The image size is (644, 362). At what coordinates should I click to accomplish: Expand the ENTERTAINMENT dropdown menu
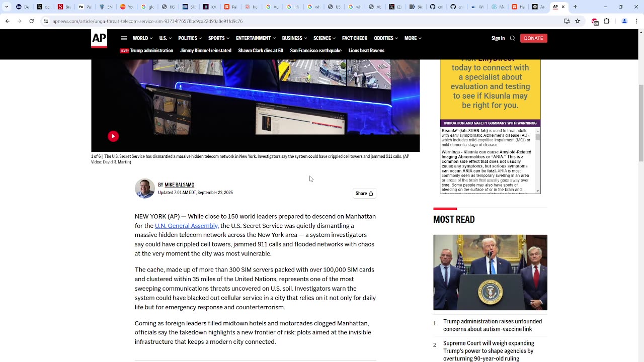(x=256, y=38)
